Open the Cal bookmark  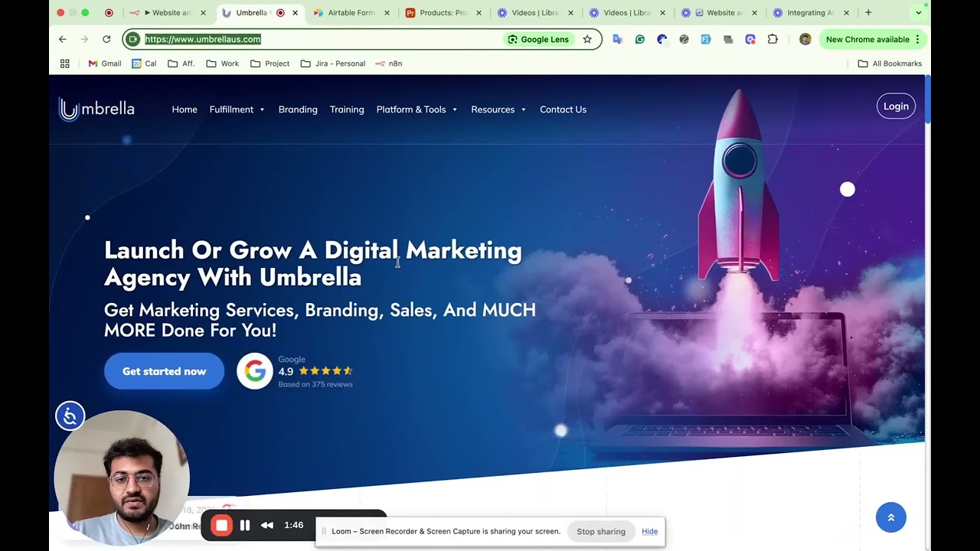(x=144, y=64)
